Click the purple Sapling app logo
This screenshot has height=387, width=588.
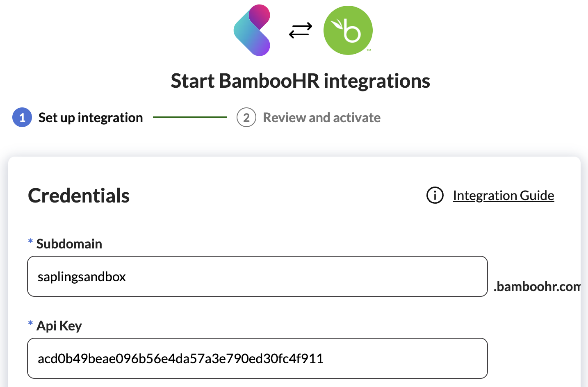(252, 30)
